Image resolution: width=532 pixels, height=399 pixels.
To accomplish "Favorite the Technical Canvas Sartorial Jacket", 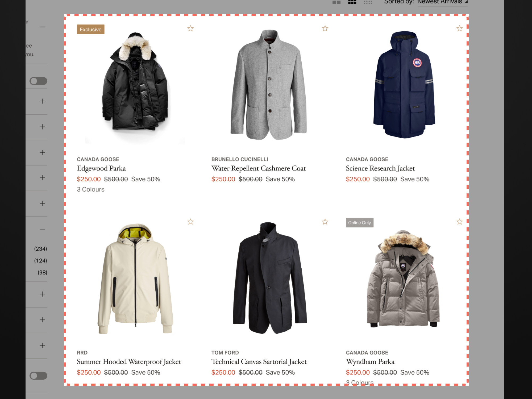I will click(x=325, y=222).
